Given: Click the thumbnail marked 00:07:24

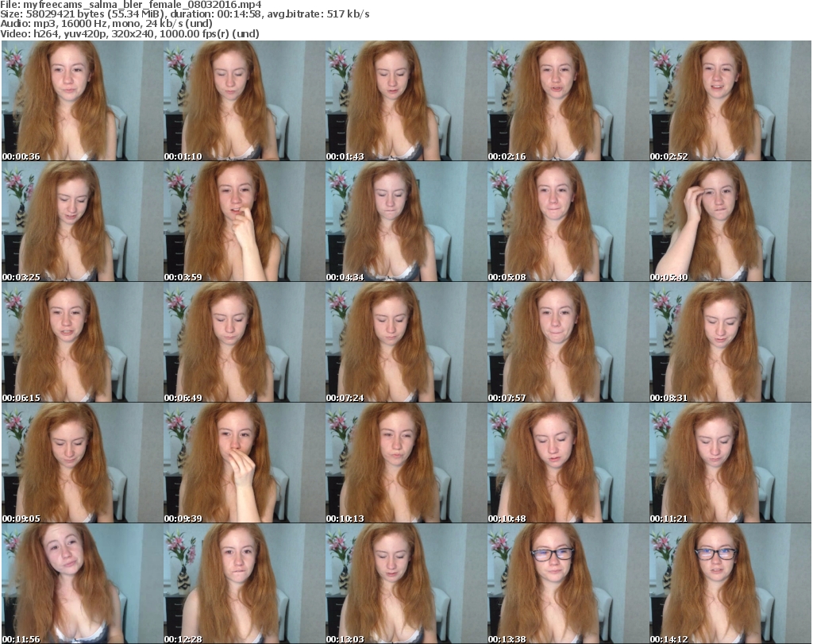Looking at the screenshot, I should 406,342.
